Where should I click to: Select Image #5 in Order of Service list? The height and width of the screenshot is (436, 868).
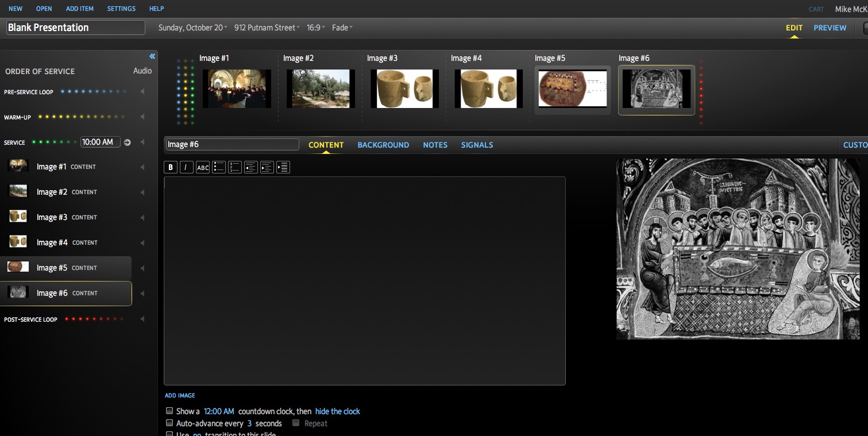tap(66, 268)
